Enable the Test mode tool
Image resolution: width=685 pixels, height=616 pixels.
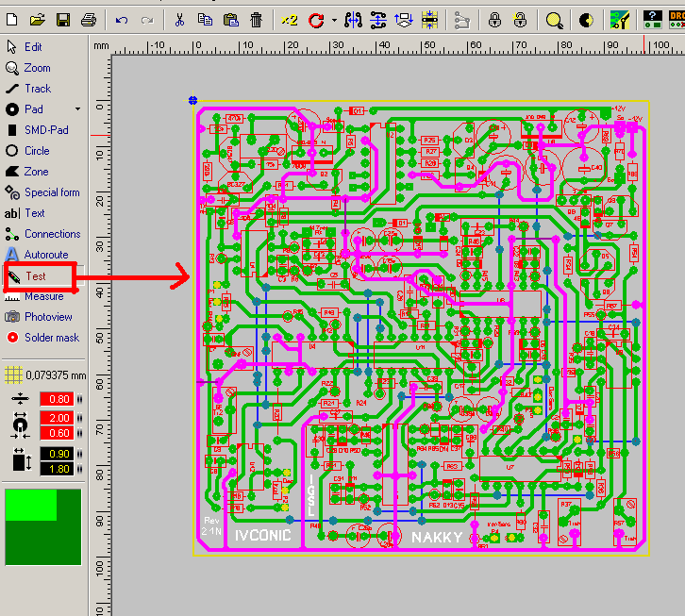coord(36,276)
